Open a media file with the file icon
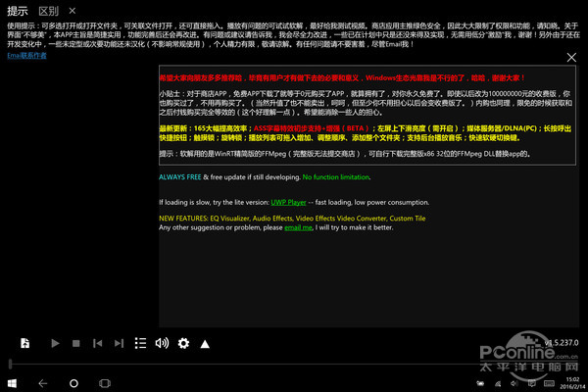Viewport: 588px width, 392px height. click(x=25, y=343)
